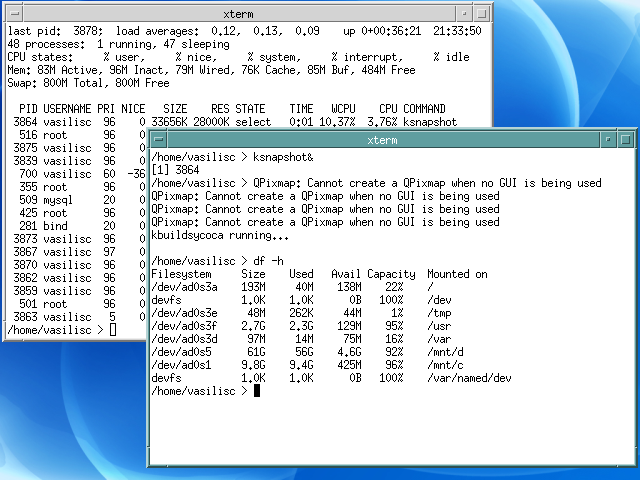
Task: Maximize the front xterm window
Action: click(625, 140)
